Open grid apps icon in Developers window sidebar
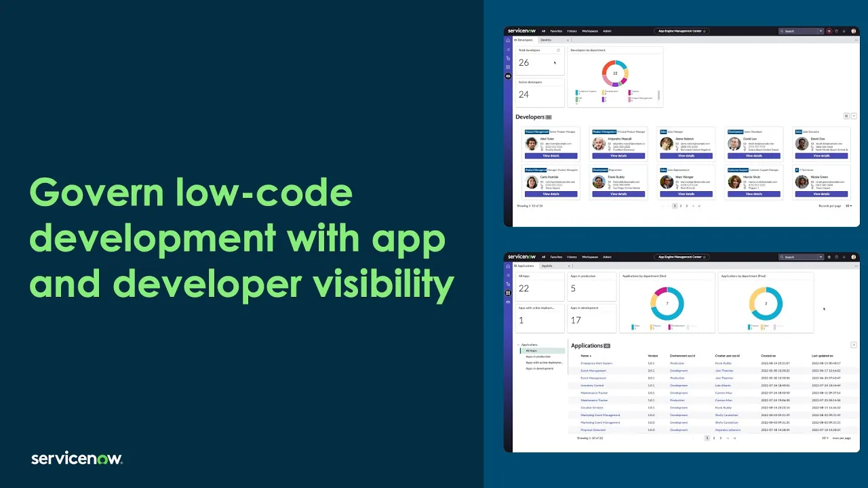The height and width of the screenshot is (488, 868). click(x=508, y=67)
